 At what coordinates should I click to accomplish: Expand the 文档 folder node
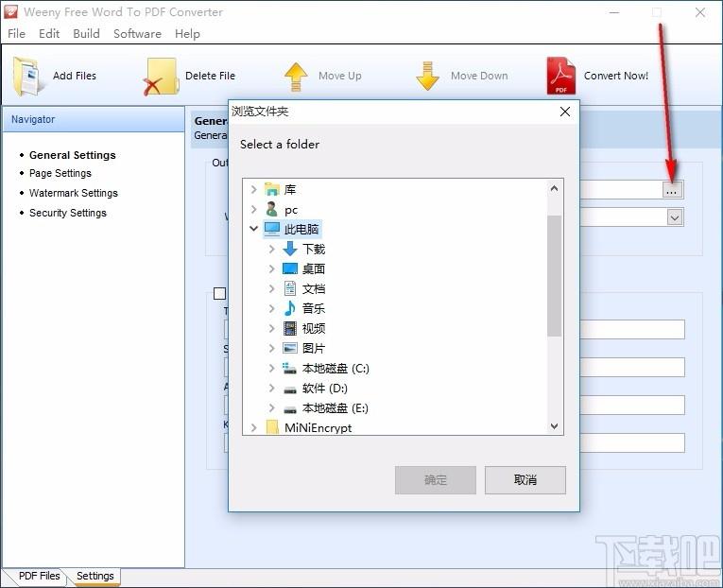pyautogui.click(x=272, y=288)
